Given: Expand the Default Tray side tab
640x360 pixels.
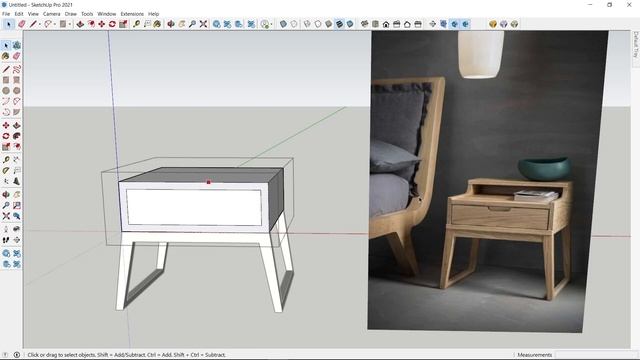Looking at the screenshot, I should pos(636,45).
